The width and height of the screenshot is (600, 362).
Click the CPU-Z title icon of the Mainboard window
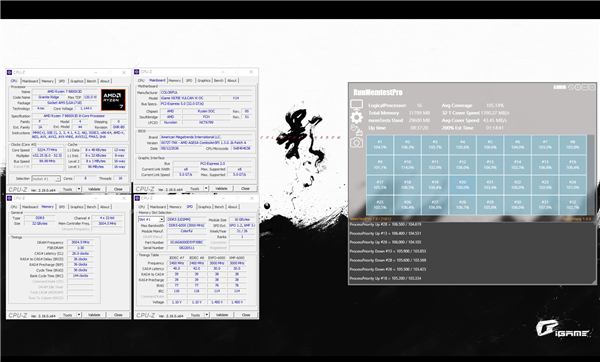tap(137, 72)
